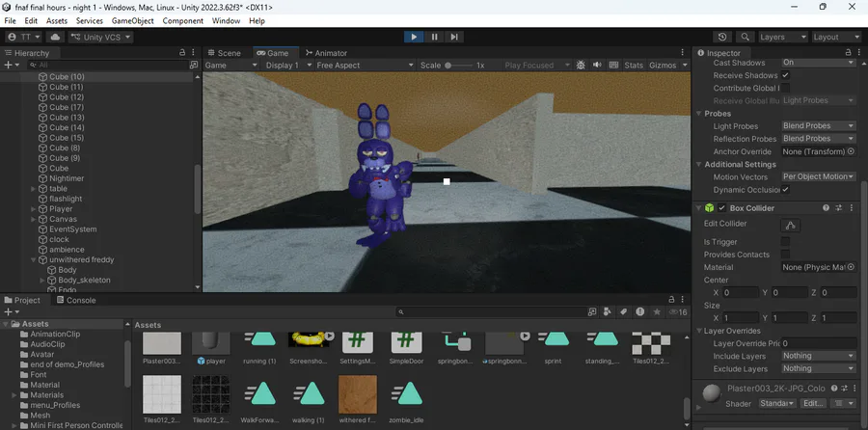Viewport: 868px width, 430px height.
Task: Open Box Collider presets icon
Action: (x=839, y=208)
